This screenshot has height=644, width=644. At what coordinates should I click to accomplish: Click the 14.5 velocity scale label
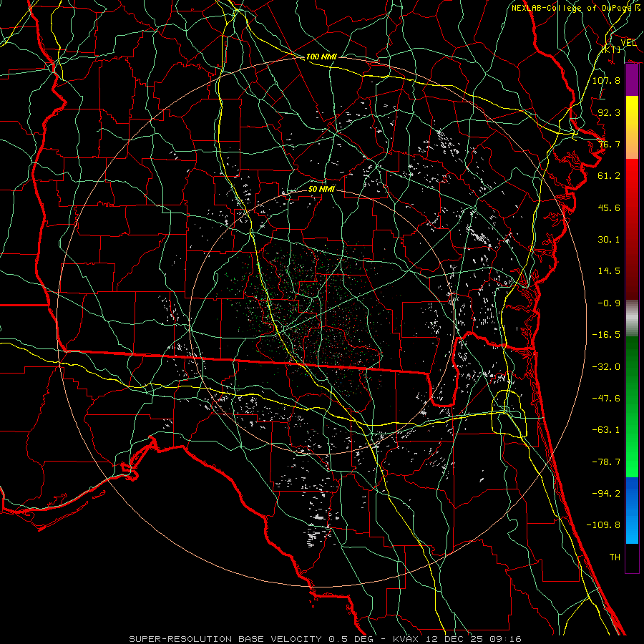pos(609,271)
